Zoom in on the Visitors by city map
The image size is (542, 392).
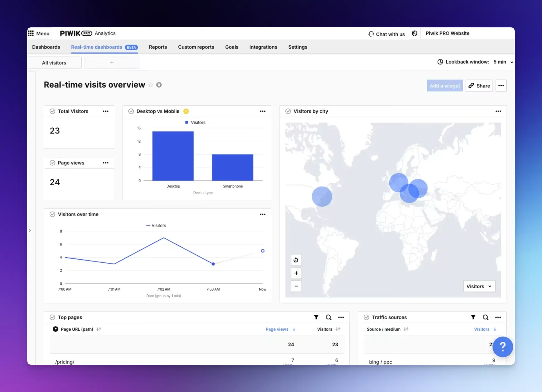(x=296, y=273)
